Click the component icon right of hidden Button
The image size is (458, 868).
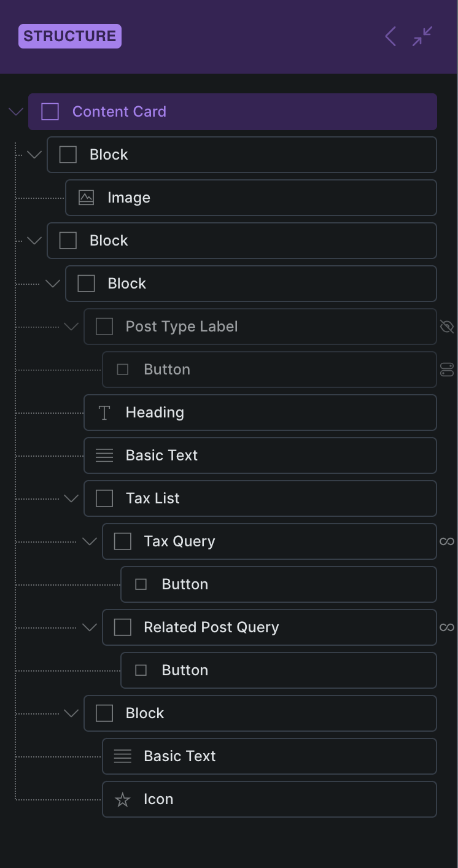pos(447,370)
